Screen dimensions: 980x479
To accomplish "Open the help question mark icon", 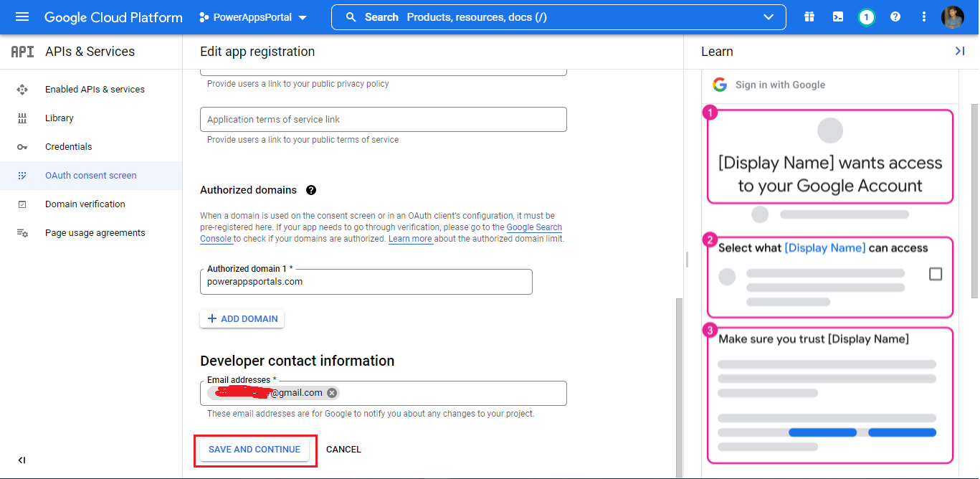I will (895, 17).
